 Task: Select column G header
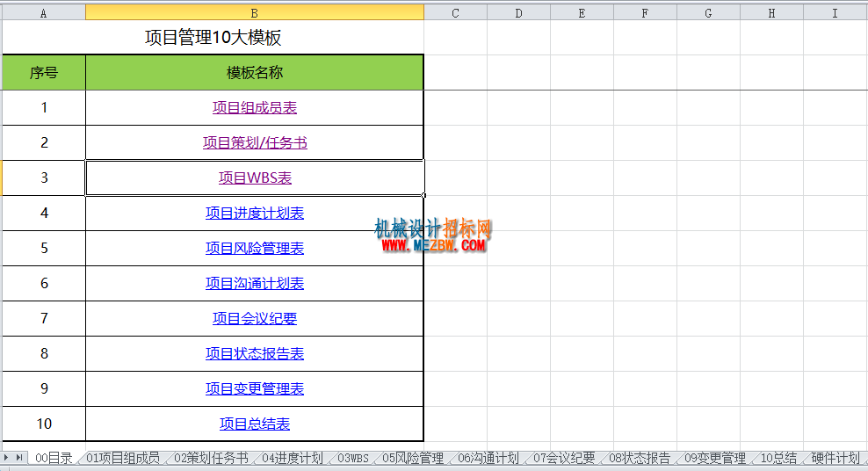click(x=709, y=12)
